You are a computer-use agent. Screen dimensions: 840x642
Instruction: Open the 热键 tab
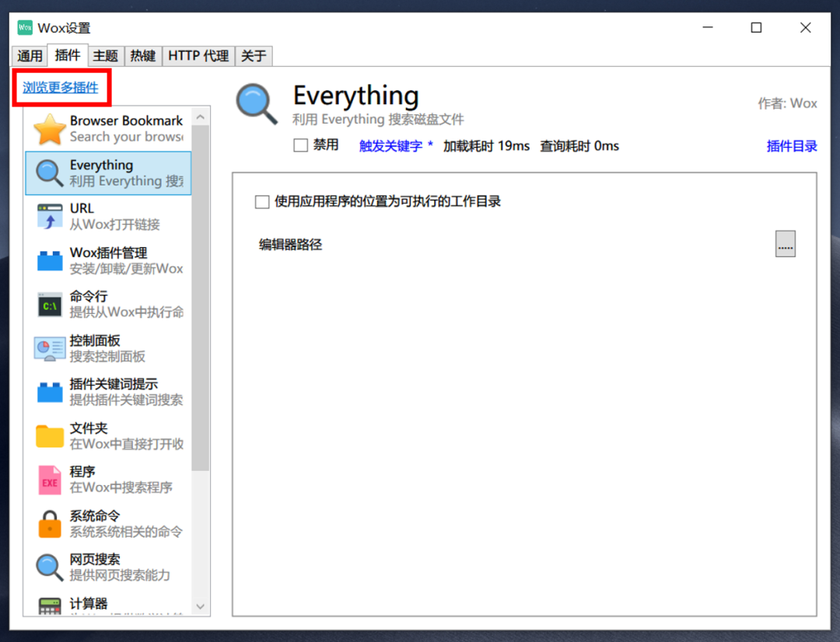(143, 56)
